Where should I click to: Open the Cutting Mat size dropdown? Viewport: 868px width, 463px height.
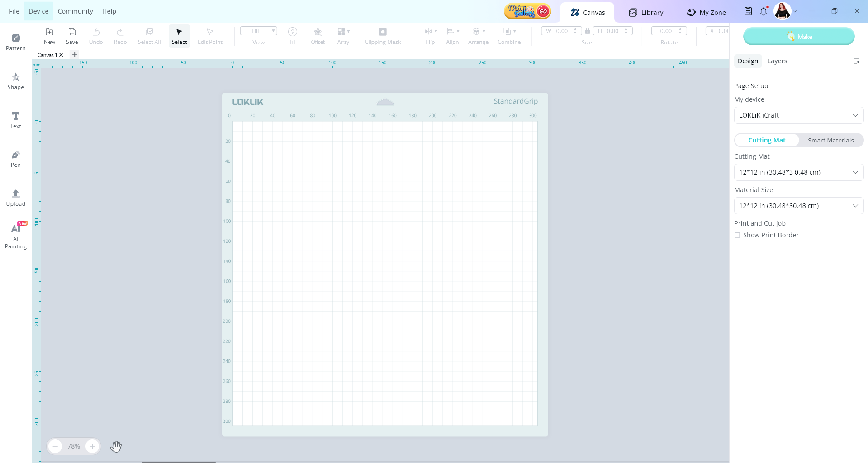798,172
